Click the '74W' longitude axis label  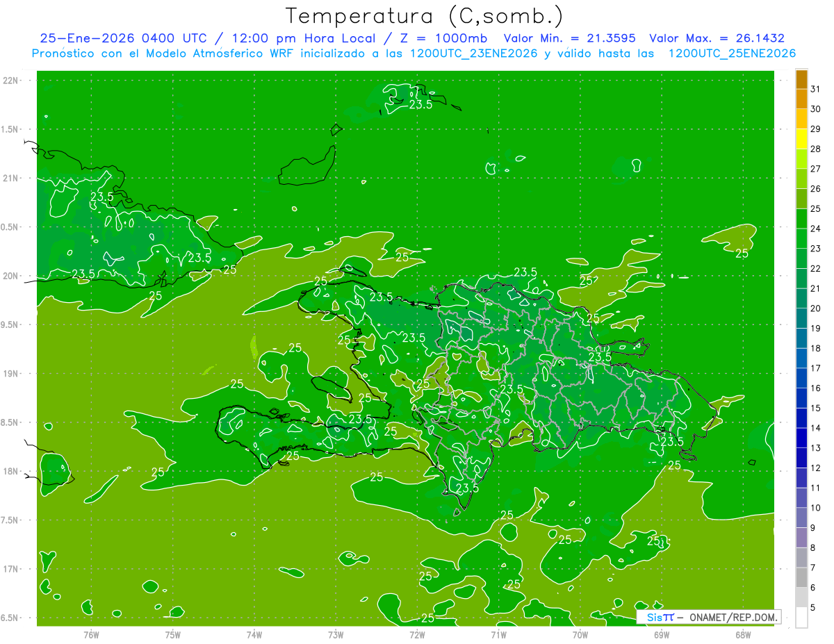254,635
